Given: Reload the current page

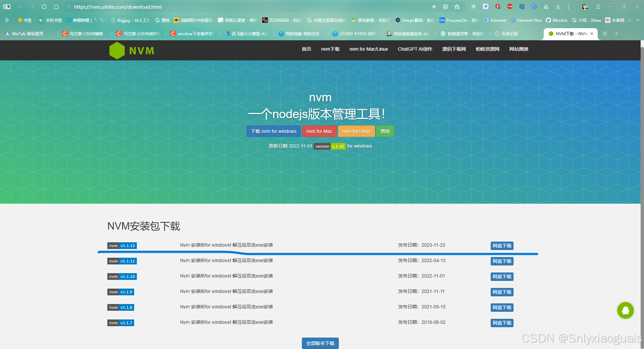Looking at the screenshot, I should pyautogui.click(x=44, y=7).
